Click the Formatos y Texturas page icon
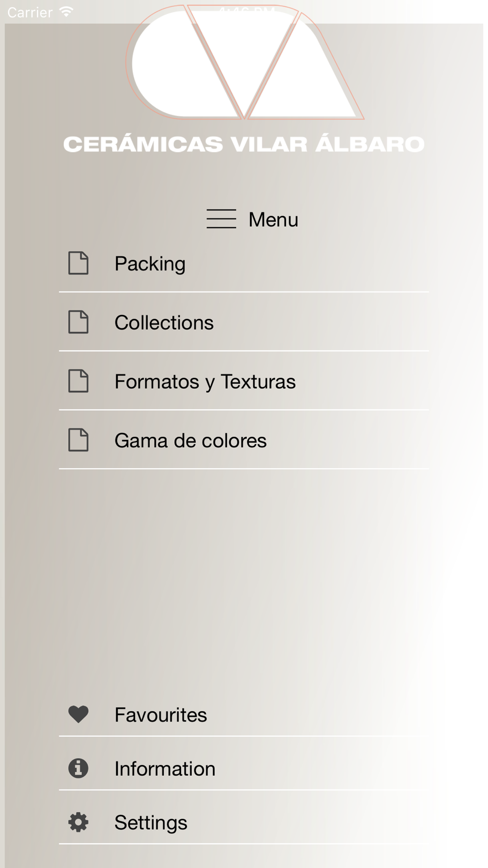The image size is (488, 868). point(78,381)
